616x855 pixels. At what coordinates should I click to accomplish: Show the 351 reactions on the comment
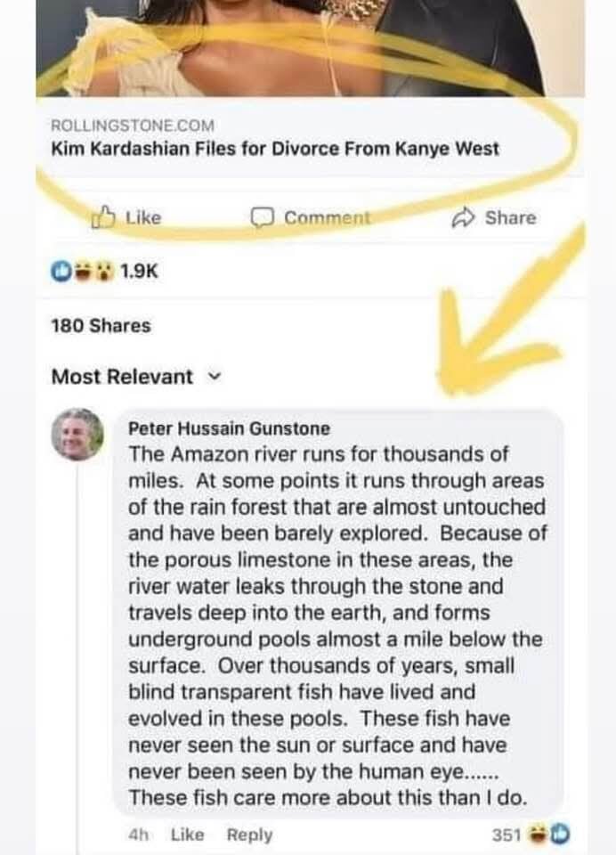[506, 835]
